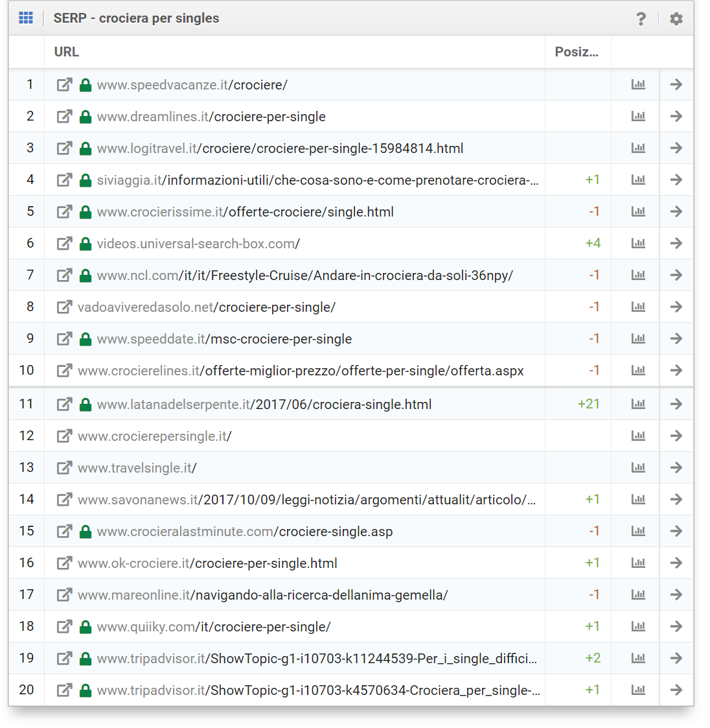This screenshot has width=710, height=728.
Task: Show chart icon for savonanews.it row
Action: 638,499
